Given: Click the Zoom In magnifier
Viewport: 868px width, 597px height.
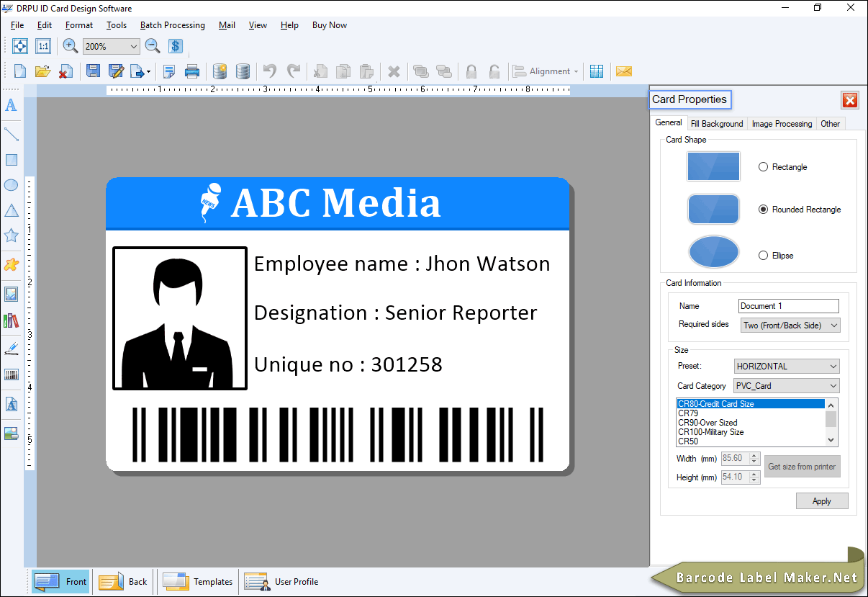Looking at the screenshot, I should point(70,46).
